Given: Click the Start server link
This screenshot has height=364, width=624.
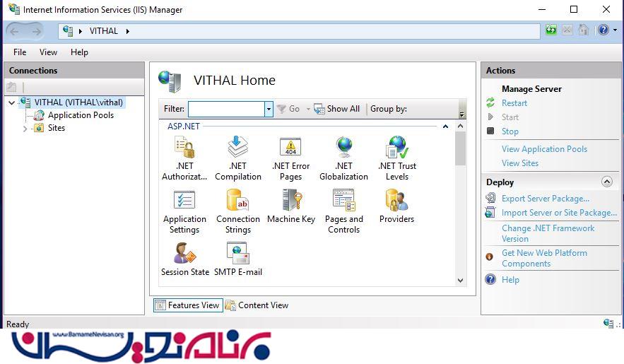Looking at the screenshot, I should click(x=510, y=117).
